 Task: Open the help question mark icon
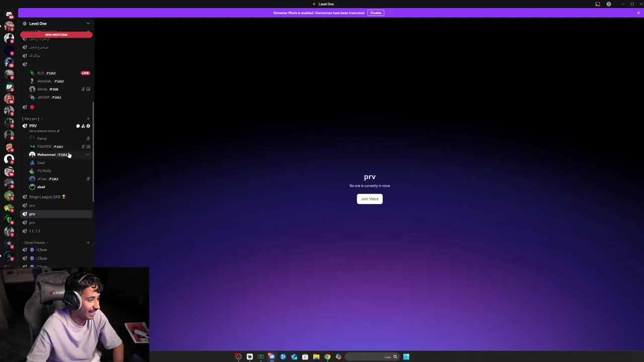point(609,4)
